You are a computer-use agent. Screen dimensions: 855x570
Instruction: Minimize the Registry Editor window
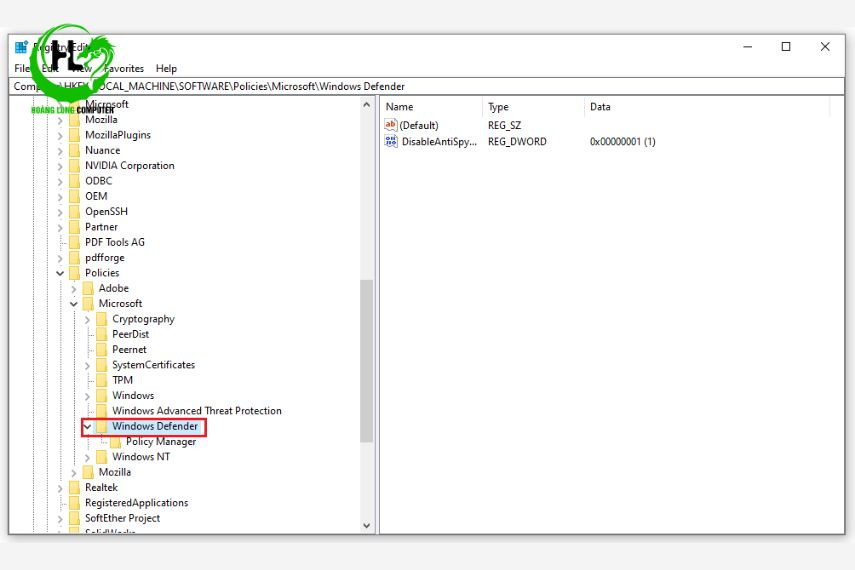tap(748, 47)
